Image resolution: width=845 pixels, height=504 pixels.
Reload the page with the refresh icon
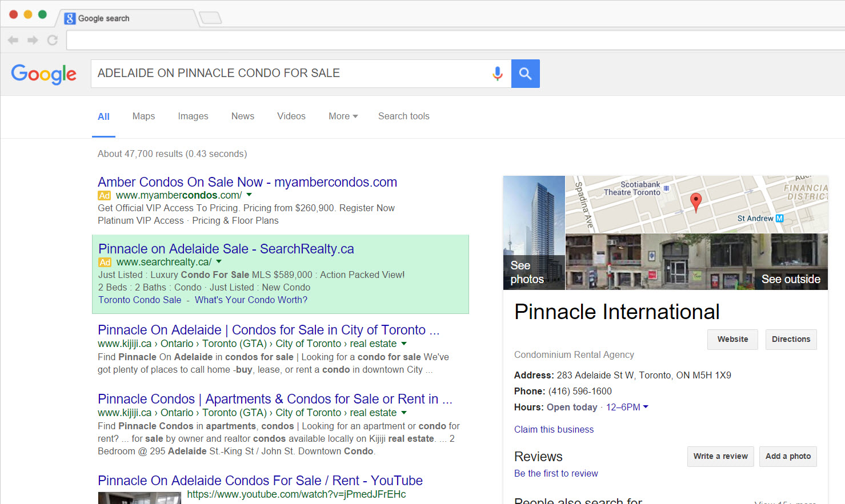pyautogui.click(x=53, y=40)
